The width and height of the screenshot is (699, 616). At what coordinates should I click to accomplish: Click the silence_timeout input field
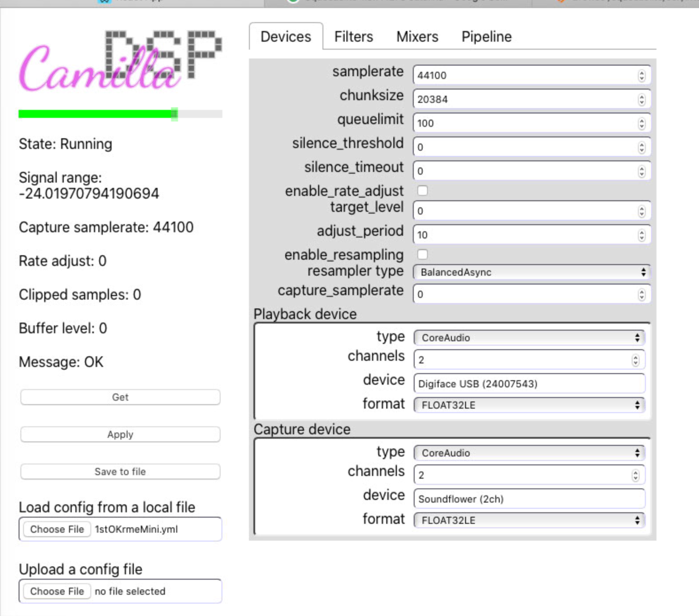coord(532,171)
